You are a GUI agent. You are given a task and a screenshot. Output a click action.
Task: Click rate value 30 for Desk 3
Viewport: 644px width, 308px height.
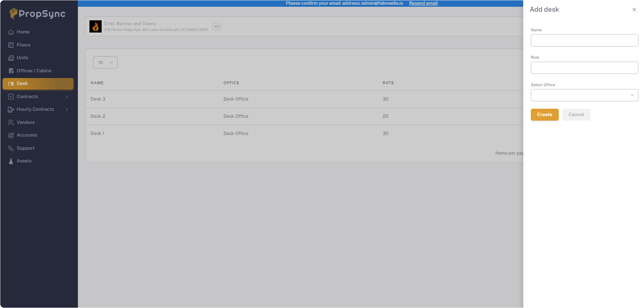[x=385, y=99]
